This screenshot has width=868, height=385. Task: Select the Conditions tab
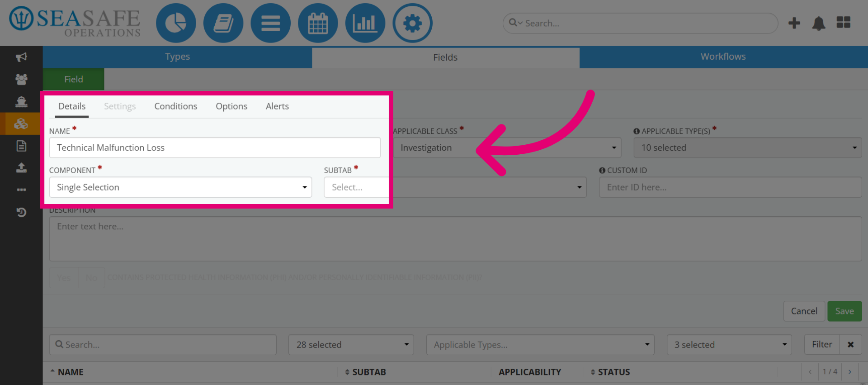tap(176, 106)
